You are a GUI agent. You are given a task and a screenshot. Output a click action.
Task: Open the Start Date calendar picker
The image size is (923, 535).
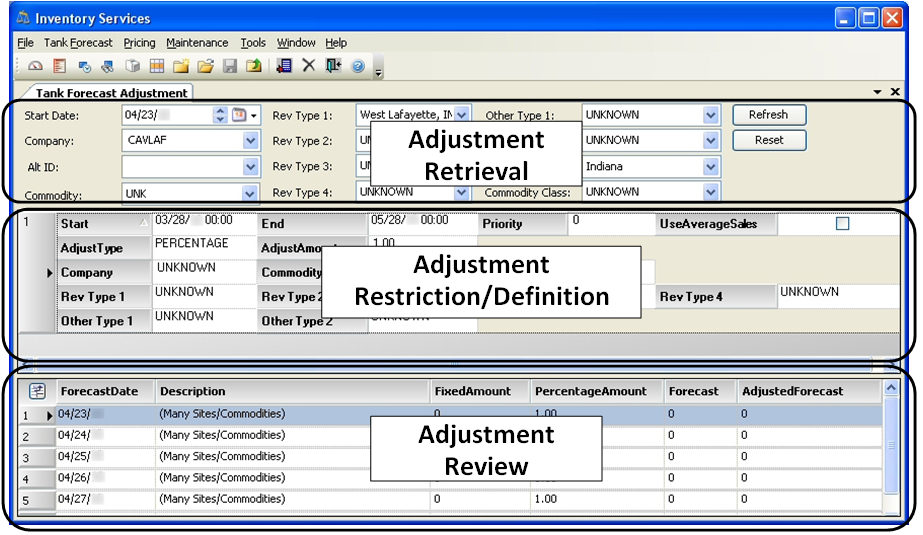pyautogui.click(x=240, y=115)
